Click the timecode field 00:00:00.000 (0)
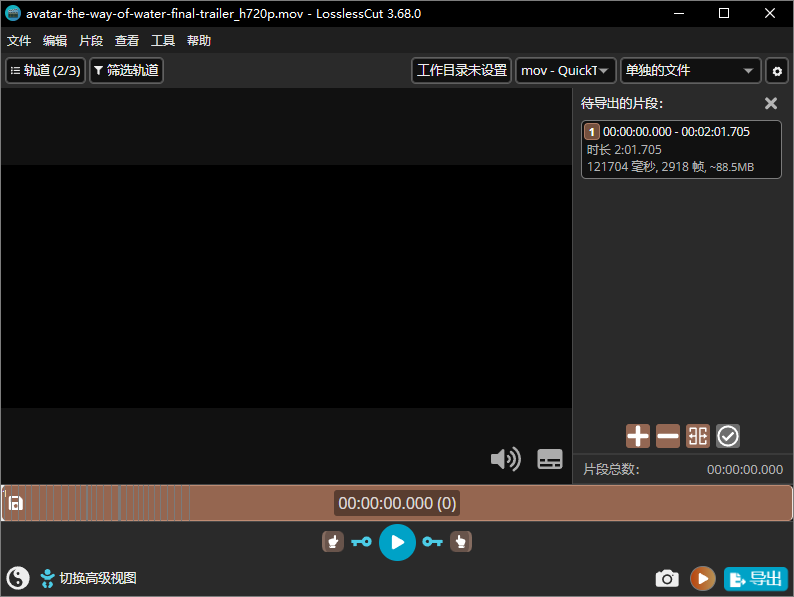The height and width of the screenshot is (597, 794). point(397,503)
